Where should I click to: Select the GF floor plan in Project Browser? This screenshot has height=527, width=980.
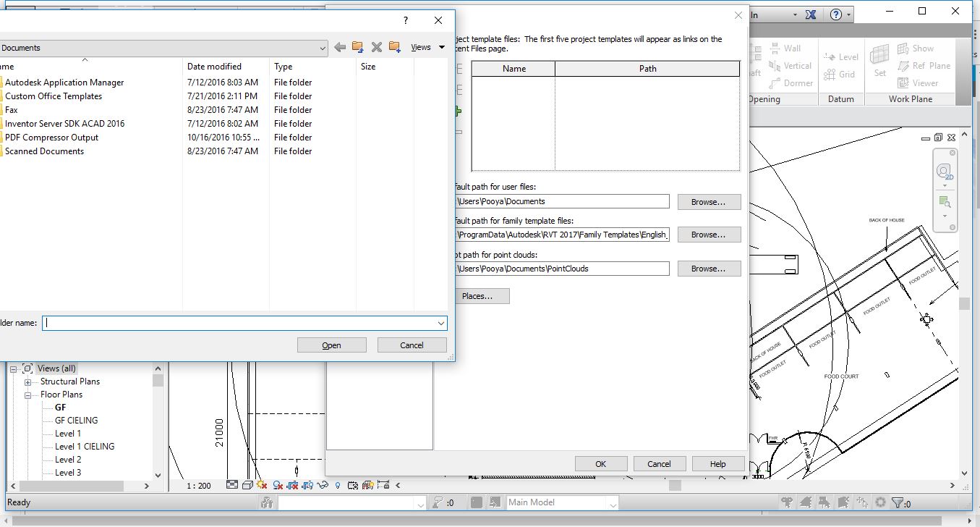[x=60, y=407]
